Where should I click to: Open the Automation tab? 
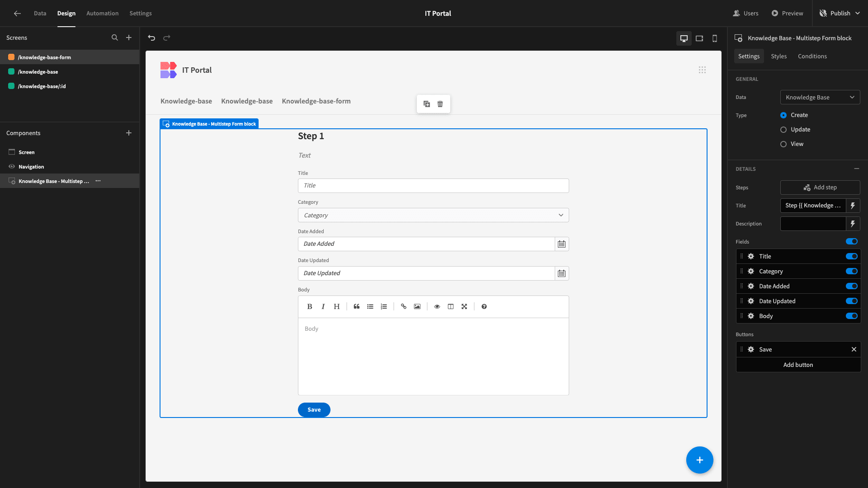(x=103, y=13)
